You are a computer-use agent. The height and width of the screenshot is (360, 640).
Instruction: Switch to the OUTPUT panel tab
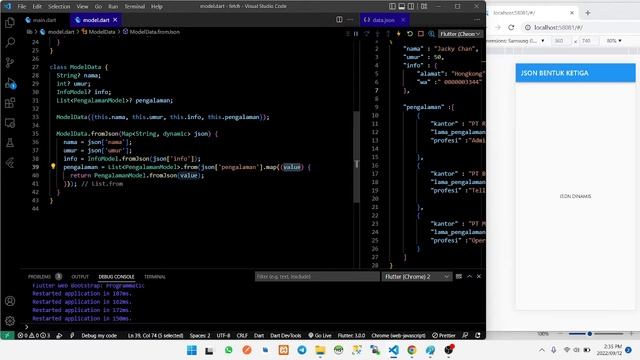coord(80,277)
